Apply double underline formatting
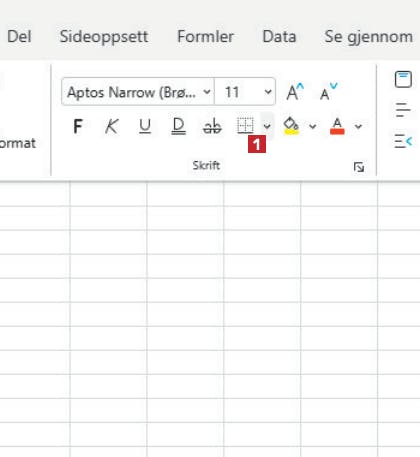420x457 pixels. (x=178, y=126)
